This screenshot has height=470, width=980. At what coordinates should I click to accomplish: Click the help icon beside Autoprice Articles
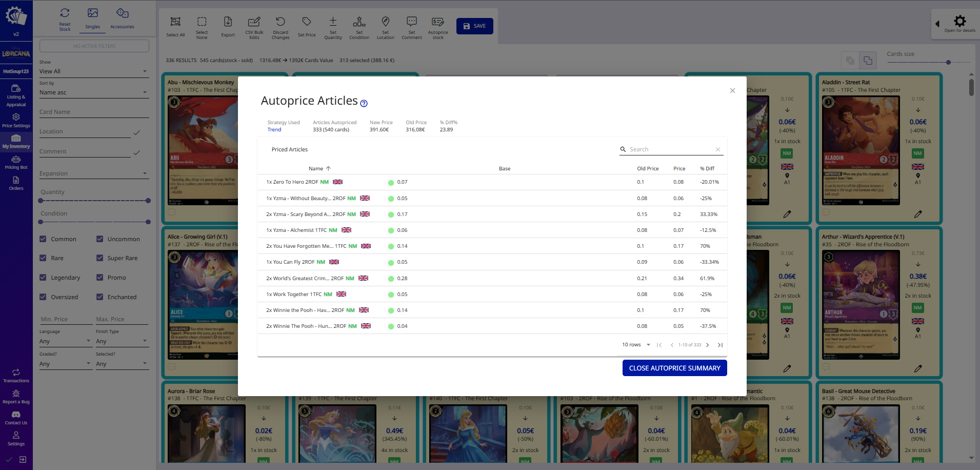pos(364,104)
